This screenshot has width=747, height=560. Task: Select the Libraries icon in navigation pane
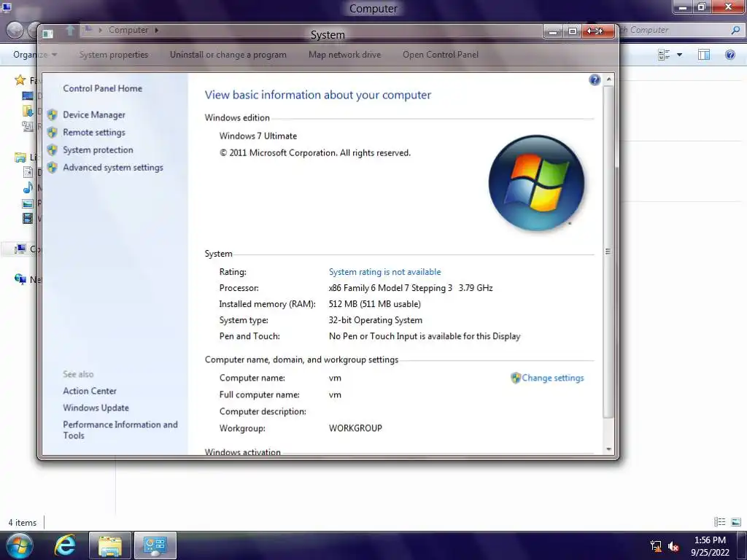click(20, 157)
